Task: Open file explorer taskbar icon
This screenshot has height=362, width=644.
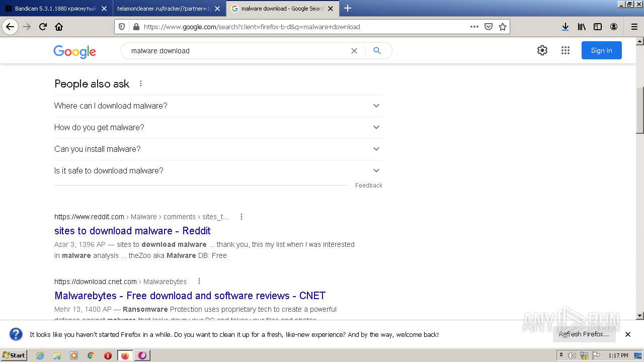Action: [57, 355]
